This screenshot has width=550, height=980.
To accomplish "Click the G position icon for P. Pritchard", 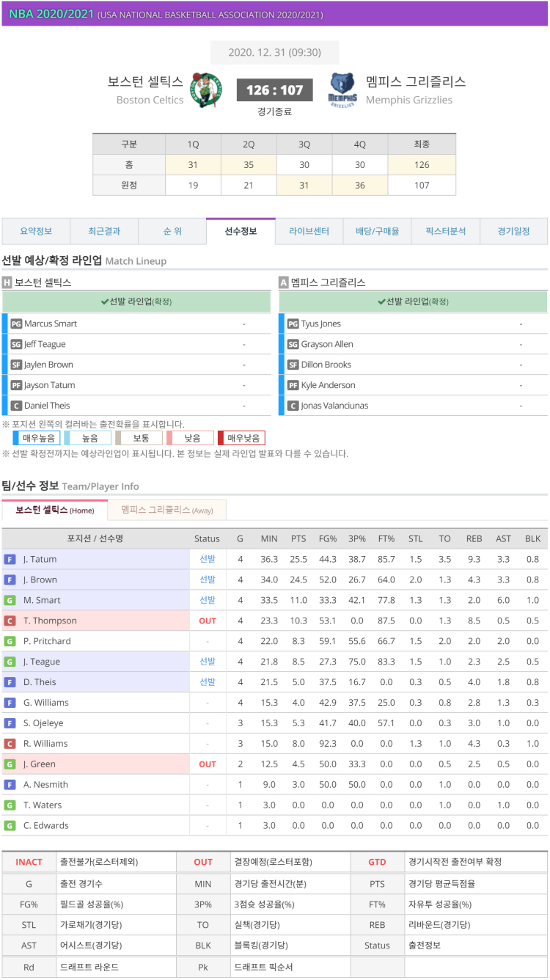I will [10, 641].
